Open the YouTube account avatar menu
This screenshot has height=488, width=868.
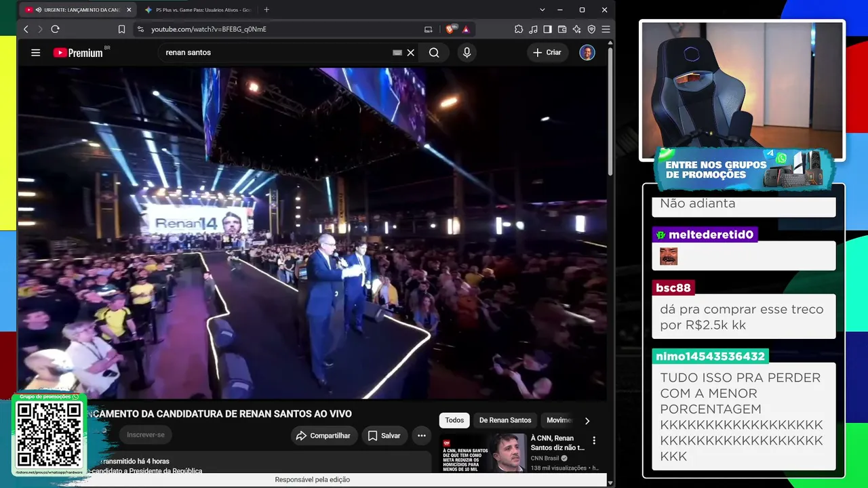pos(587,52)
